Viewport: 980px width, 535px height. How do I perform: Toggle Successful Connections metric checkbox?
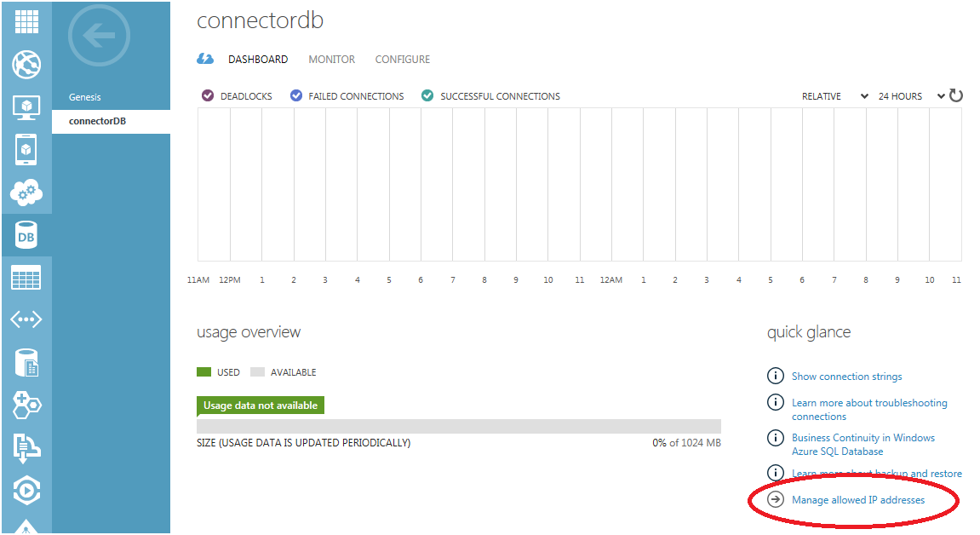tap(427, 96)
